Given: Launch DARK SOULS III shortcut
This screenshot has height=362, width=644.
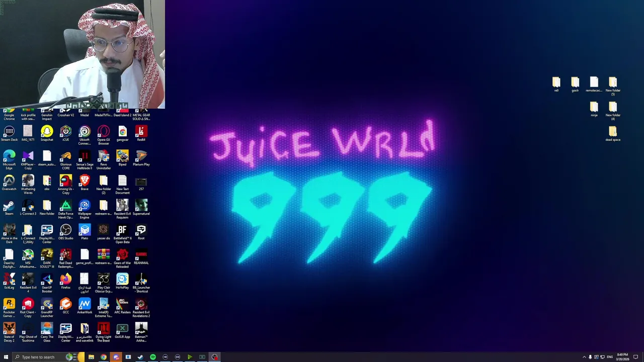Looking at the screenshot, I should pyautogui.click(x=47, y=258).
